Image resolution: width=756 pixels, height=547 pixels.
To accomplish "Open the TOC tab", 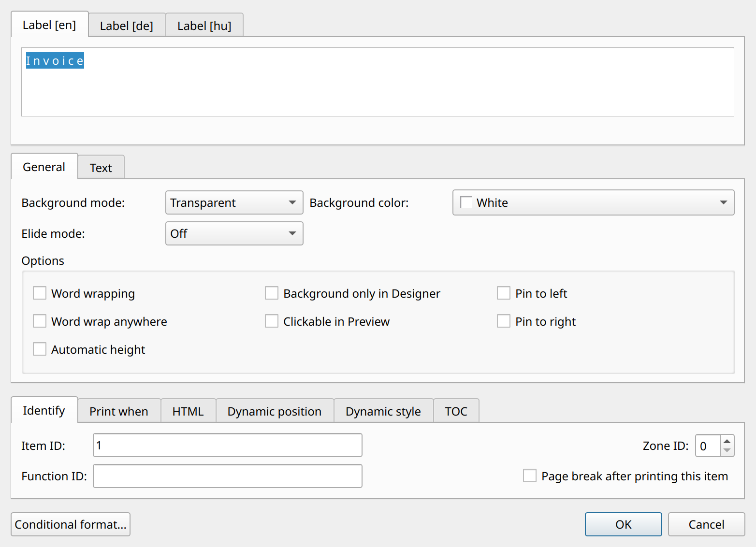I will pos(456,411).
